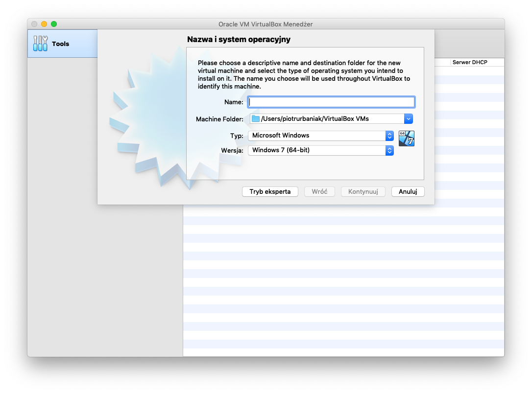Image resolution: width=532 pixels, height=393 pixels.
Task: Click the Tools label in the sidebar
Action: tap(60, 44)
